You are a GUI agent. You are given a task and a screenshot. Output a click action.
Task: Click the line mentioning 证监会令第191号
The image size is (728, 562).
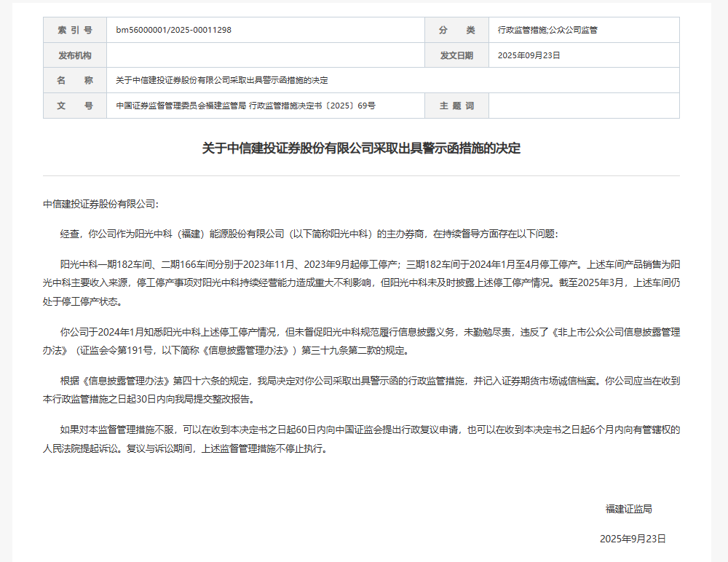pyautogui.click(x=227, y=351)
